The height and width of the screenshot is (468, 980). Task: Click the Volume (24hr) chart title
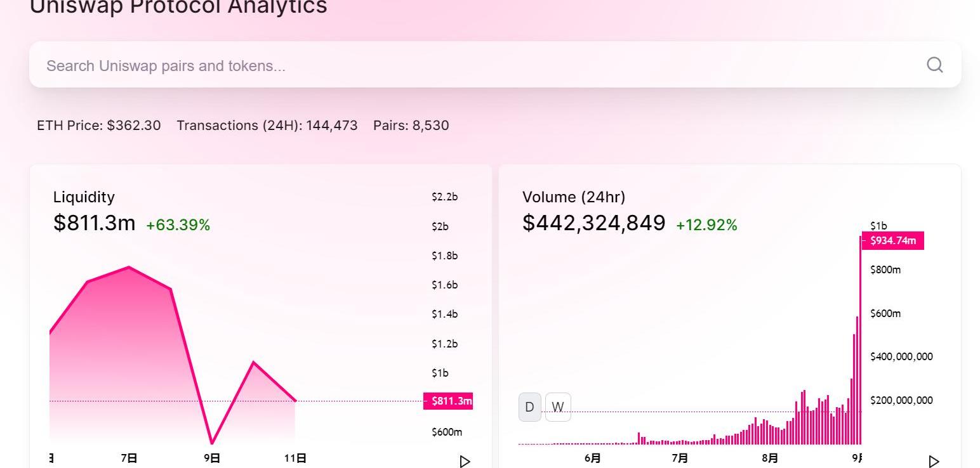coord(574,197)
